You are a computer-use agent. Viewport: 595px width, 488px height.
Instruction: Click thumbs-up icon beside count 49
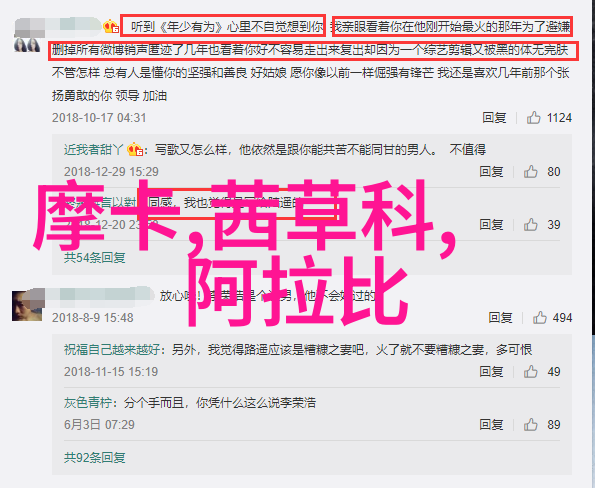530,372
